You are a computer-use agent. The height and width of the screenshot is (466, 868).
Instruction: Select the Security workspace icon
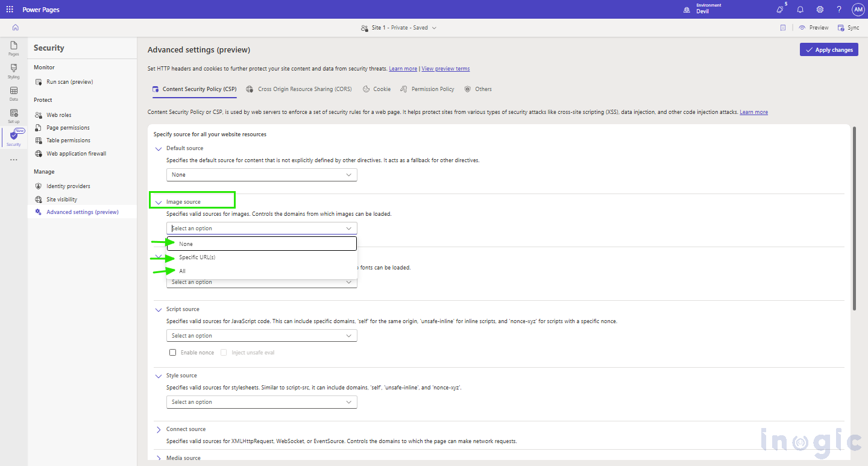[x=13, y=139]
